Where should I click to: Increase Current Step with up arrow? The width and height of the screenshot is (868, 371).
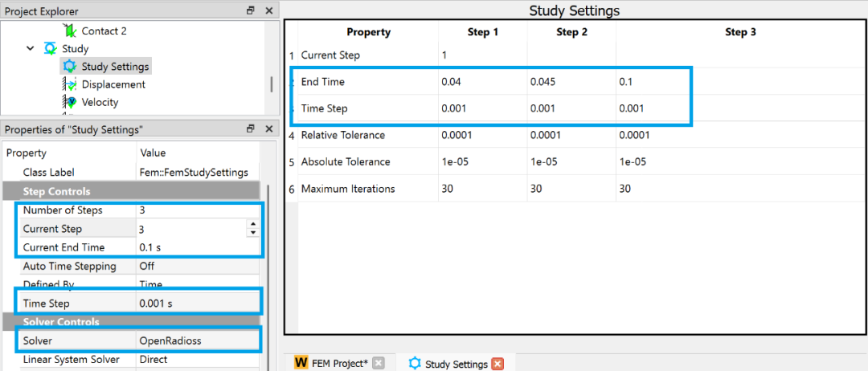[x=253, y=224]
